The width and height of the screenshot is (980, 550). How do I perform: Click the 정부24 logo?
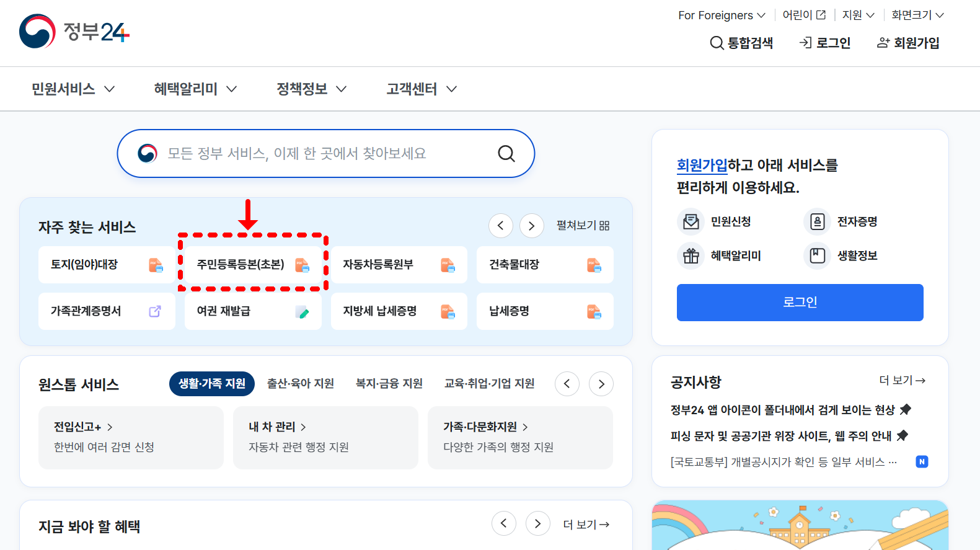tap(74, 32)
